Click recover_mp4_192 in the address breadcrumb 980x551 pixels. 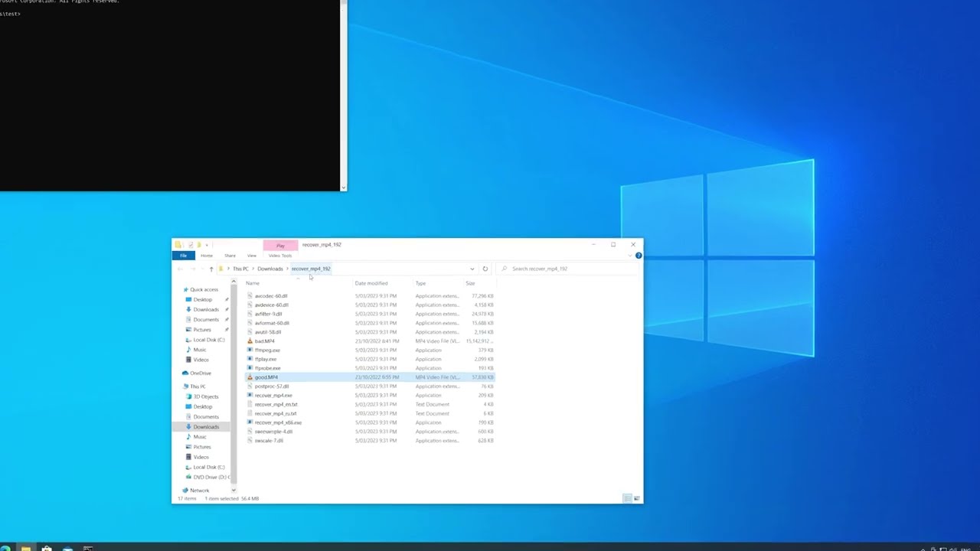click(311, 269)
